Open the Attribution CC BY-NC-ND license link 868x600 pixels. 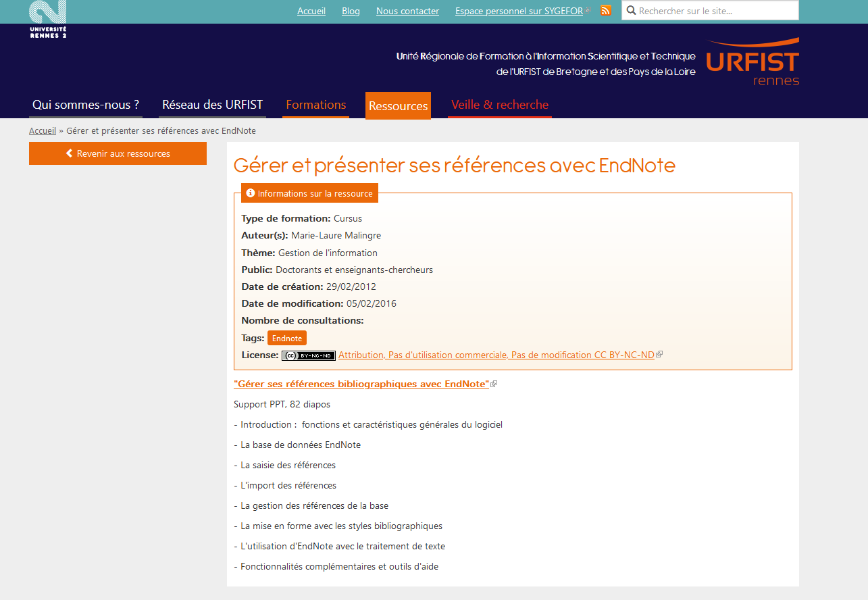(496, 355)
